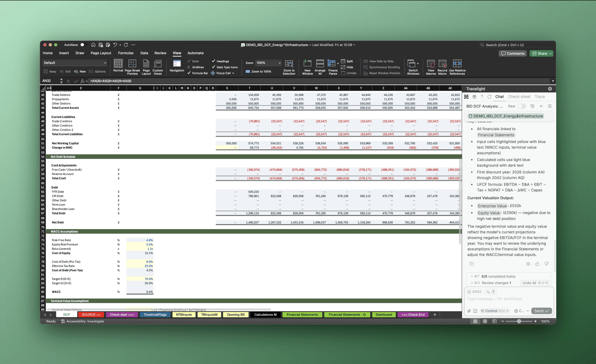
Task: Open the Formulas ribbon tab
Action: [126, 53]
